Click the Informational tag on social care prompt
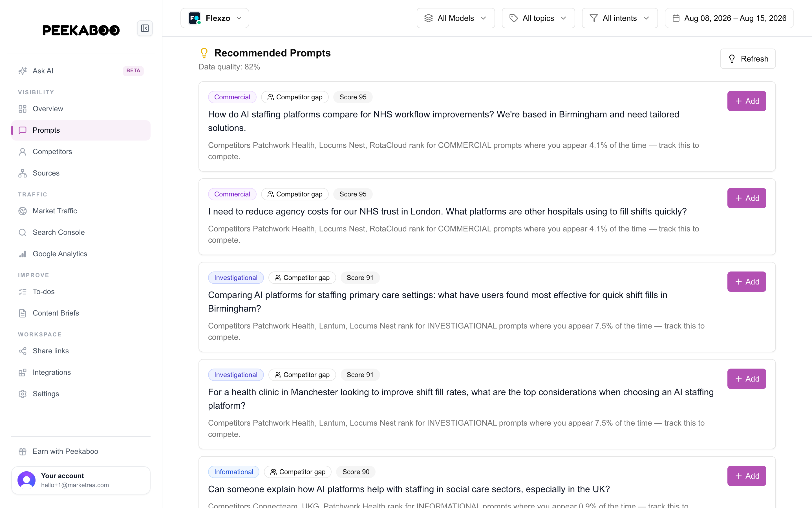 click(x=233, y=472)
